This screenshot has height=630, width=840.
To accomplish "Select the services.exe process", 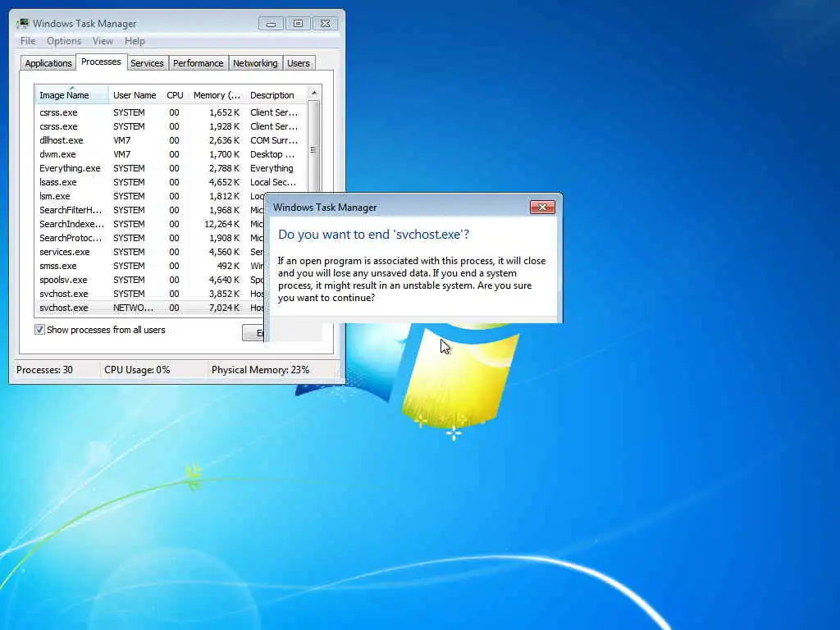I will 150,252.
